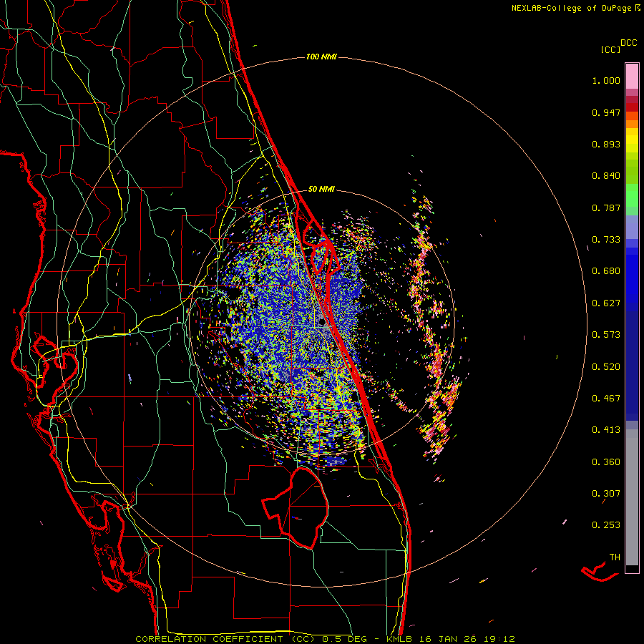Click the 0.5 DEG elevation text in the caption

[x=343, y=639]
